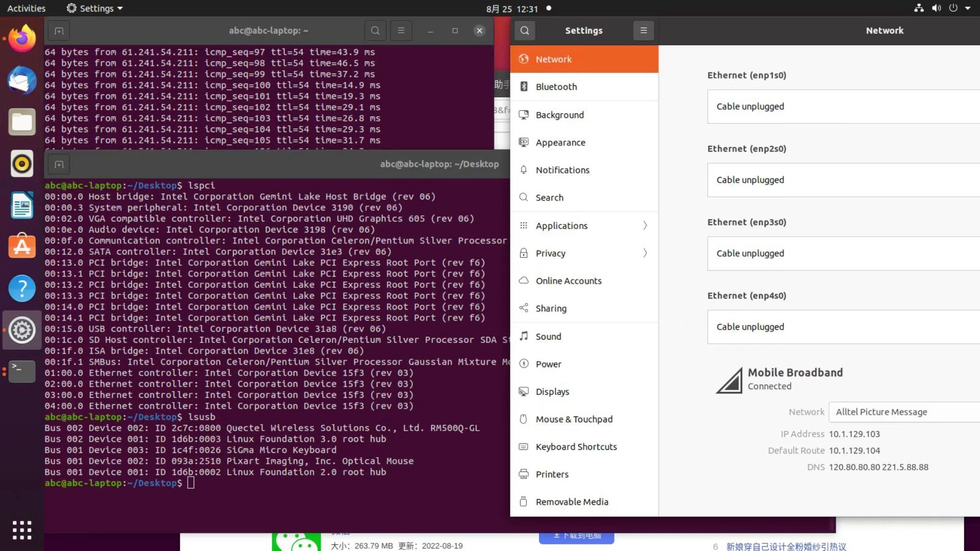Expand Privacy submenu chevron

[x=645, y=253]
